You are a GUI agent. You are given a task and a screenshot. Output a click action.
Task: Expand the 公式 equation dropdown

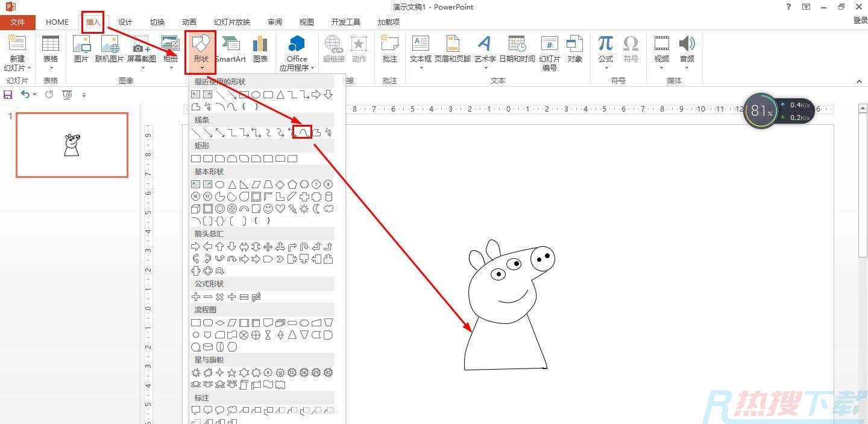(x=605, y=51)
